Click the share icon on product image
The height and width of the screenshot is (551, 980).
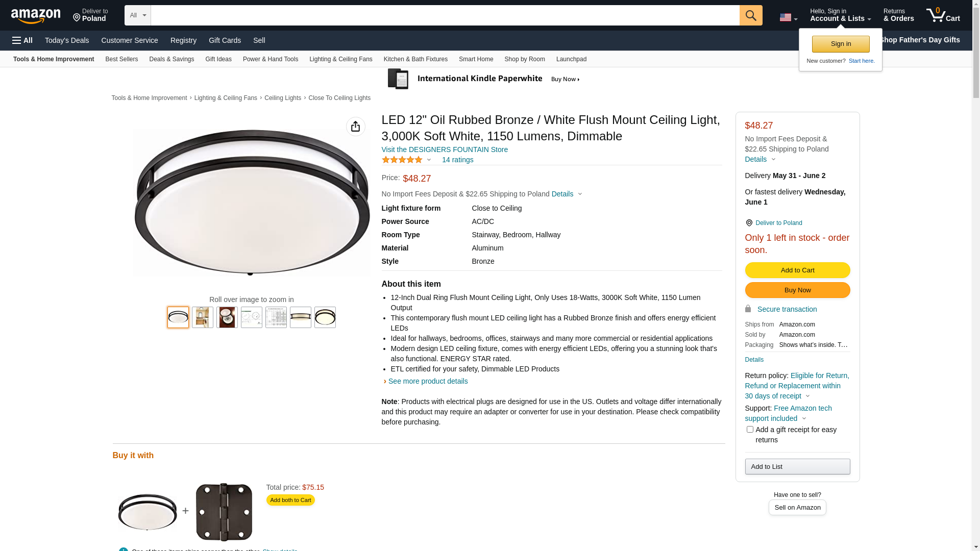[355, 127]
